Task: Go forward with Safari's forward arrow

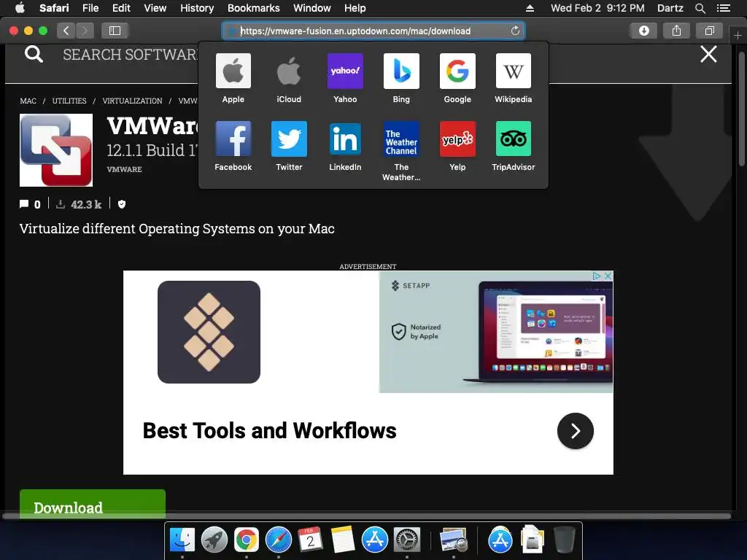Action: click(85, 31)
